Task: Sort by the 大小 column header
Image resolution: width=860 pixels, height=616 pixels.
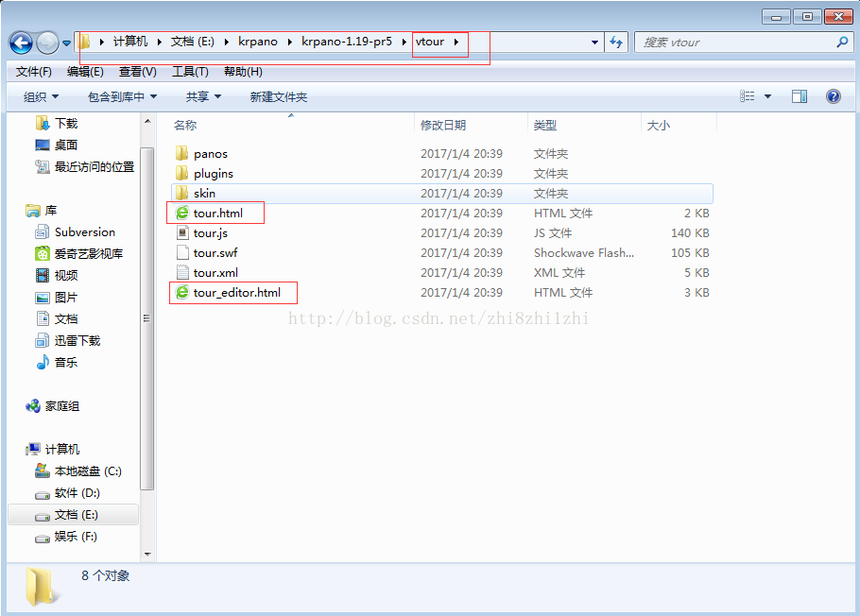Action: pyautogui.click(x=658, y=125)
